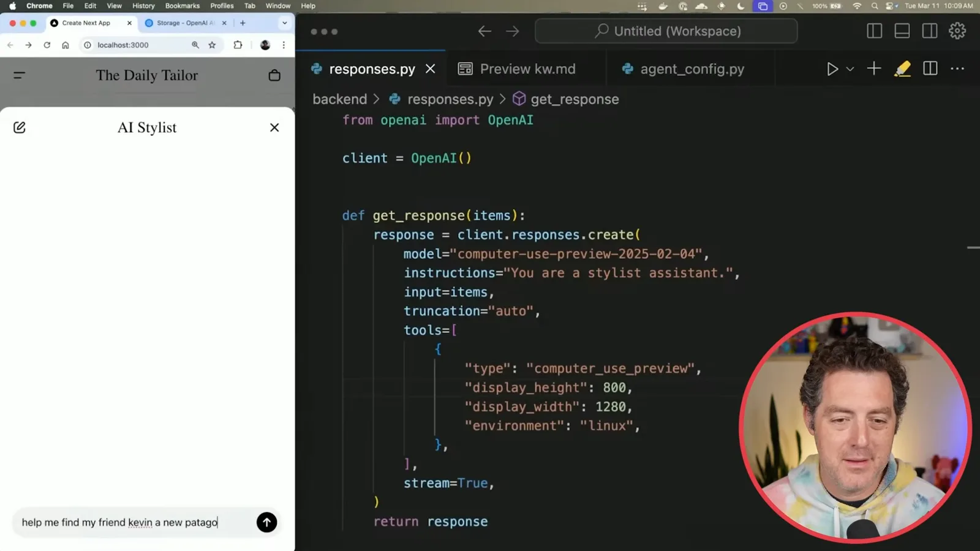Reload the localhost:3000 page
Image resolution: width=980 pixels, height=551 pixels.
47,45
